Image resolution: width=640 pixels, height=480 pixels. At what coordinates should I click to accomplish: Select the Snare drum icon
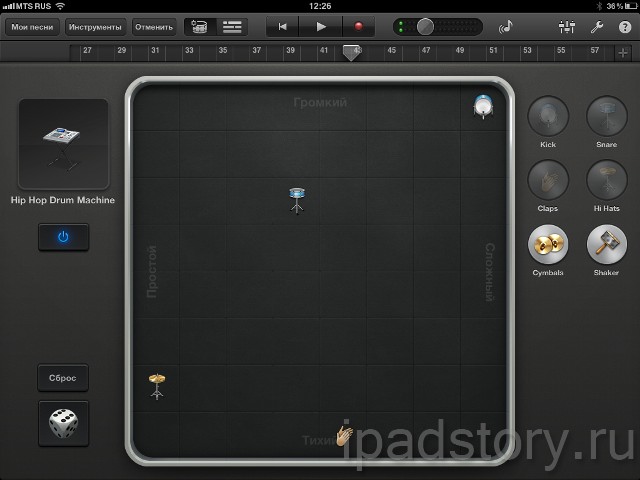pyautogui.click(x=607, y=116)
